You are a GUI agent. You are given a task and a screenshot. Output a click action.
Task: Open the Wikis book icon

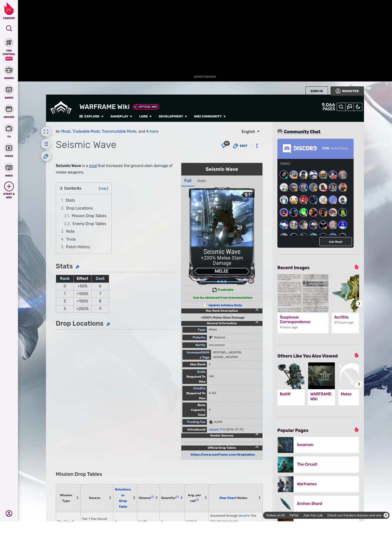(9, 168)
